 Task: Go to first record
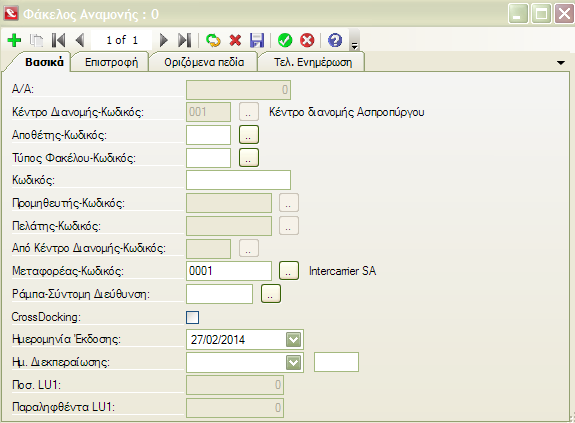click(x=58, y=40)
